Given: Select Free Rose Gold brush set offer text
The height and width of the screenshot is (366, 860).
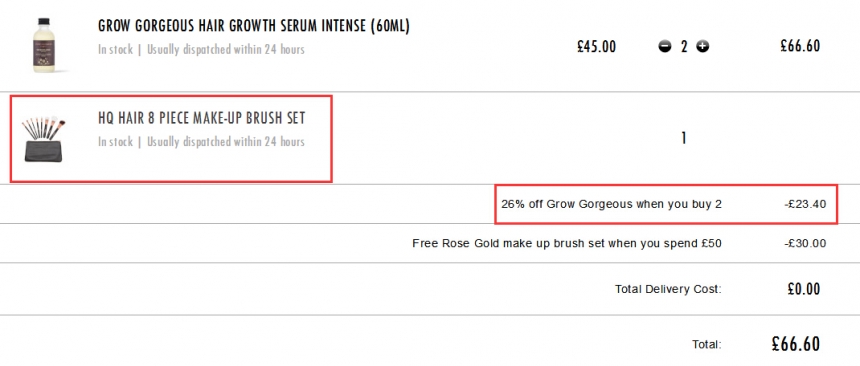Looking at the screenshot, I should [x=567, y=243].
